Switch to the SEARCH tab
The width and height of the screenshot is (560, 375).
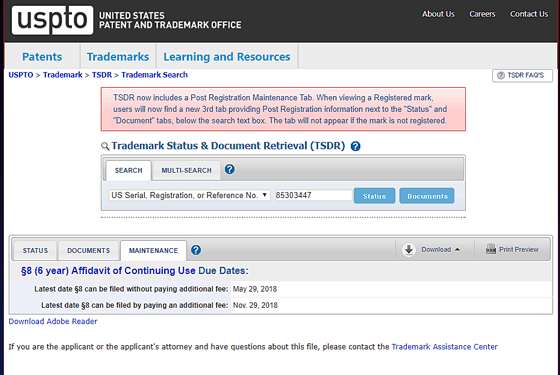(x=129, y=170)
